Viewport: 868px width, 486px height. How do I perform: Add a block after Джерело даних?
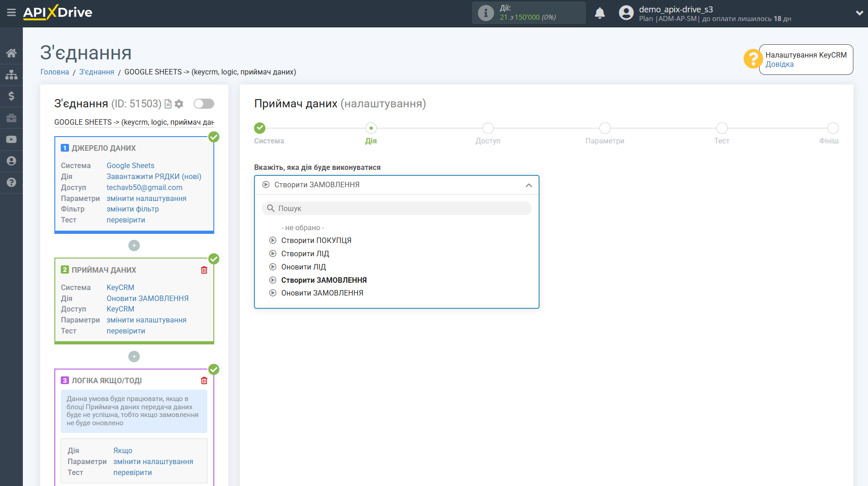pos(134,246)
